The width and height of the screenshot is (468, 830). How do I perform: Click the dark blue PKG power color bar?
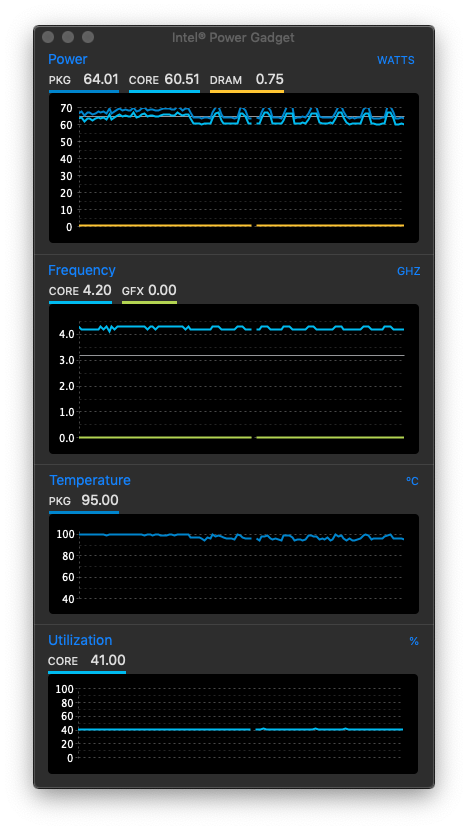click(x=84, y=92)
